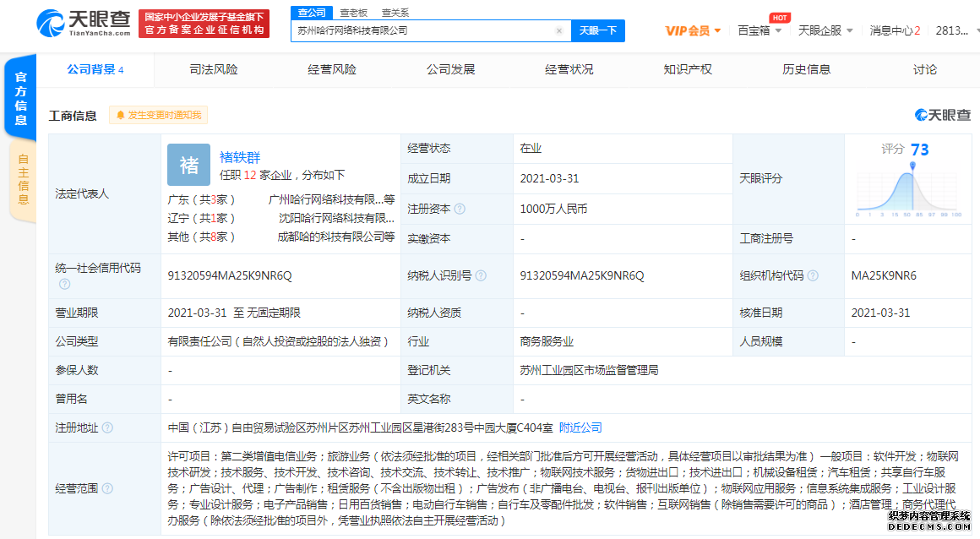980x539 pixels.
Task: Click the organization code MA25K9NR6
Action: click(884, 275)
